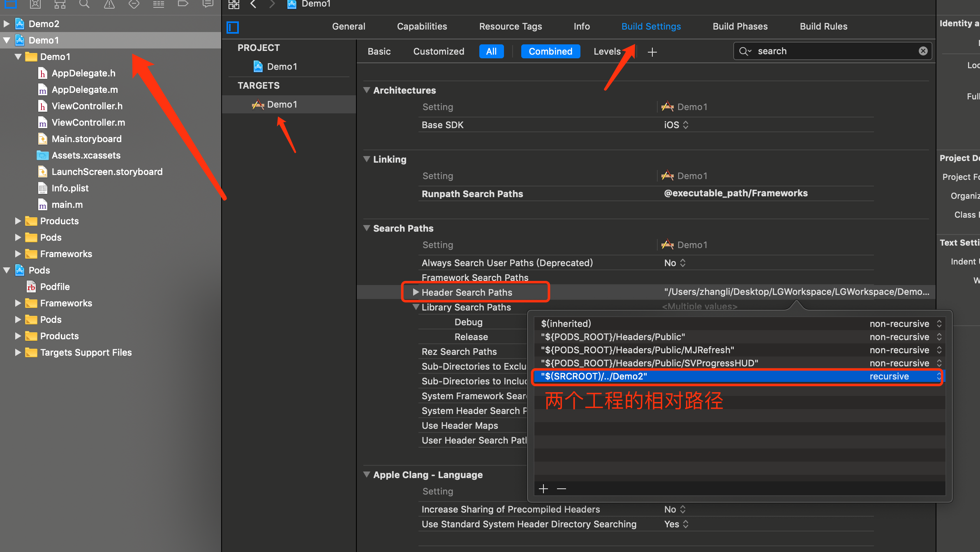Open the source control navigator icon

pos(35,5)
